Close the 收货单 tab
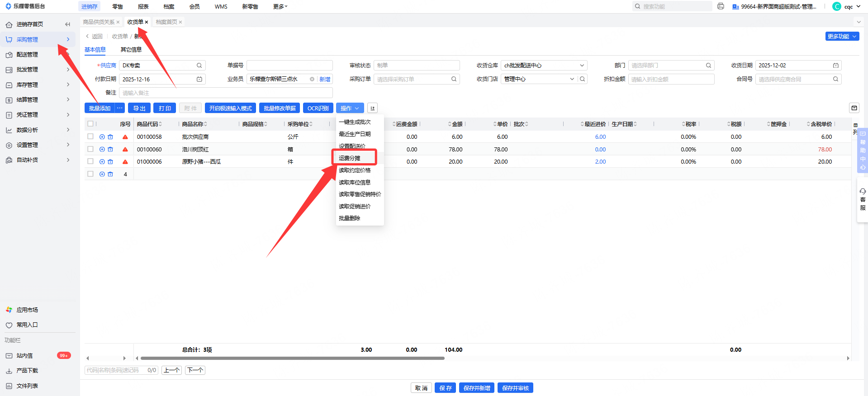868x396 pixels. (147, 22)
